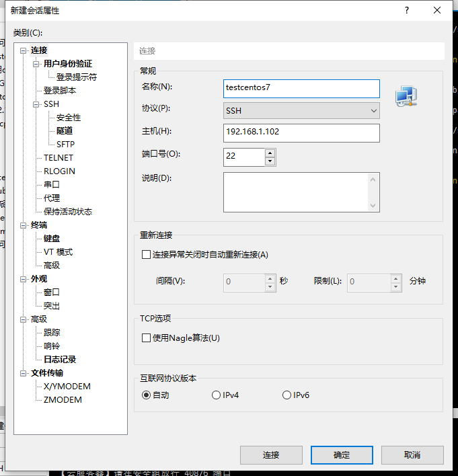Viewport: 458px width, 476px height.
Task: Select TELNET in the category tree
Action: [59, 158]
